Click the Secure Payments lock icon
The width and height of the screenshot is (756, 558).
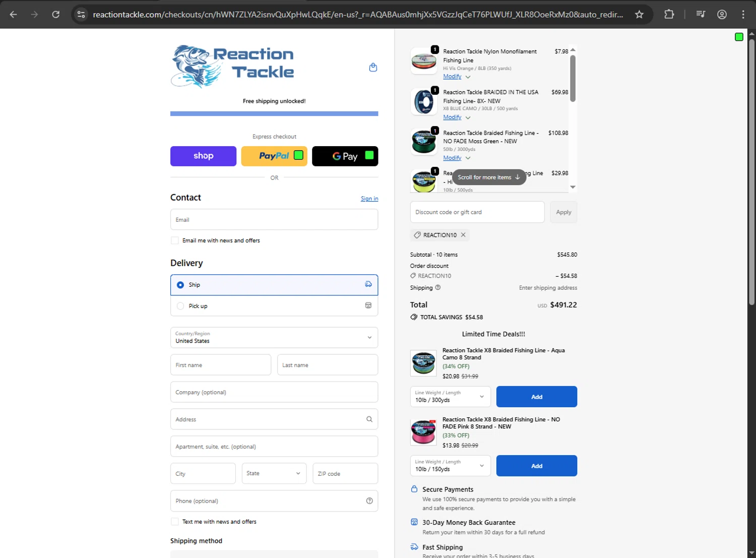[414, 489]
